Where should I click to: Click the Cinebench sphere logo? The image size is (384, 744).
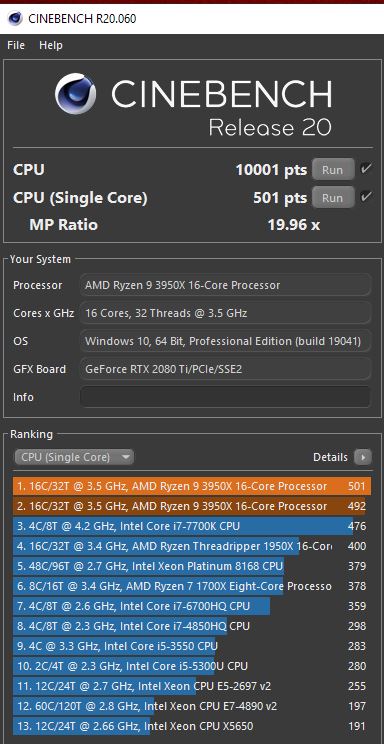click(x=75, y=94)
